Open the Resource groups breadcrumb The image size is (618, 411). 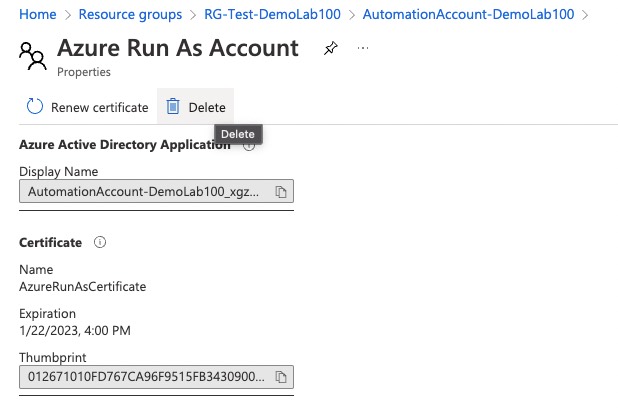(x=130, y=15)
